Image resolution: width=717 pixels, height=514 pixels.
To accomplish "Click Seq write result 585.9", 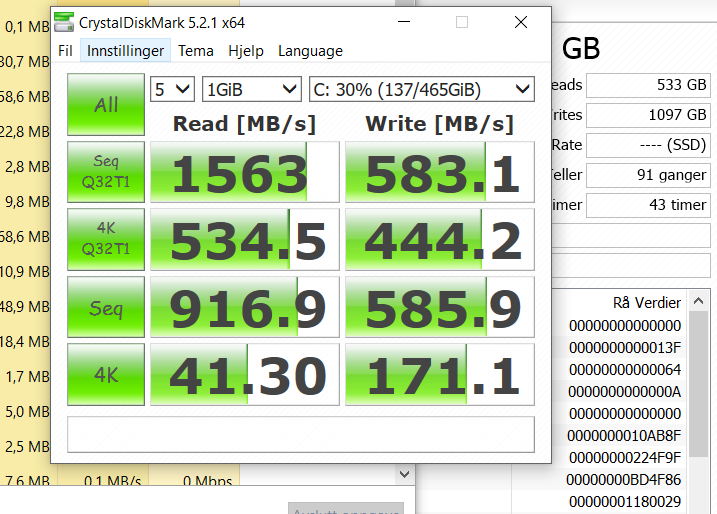I will click(440, 307).
